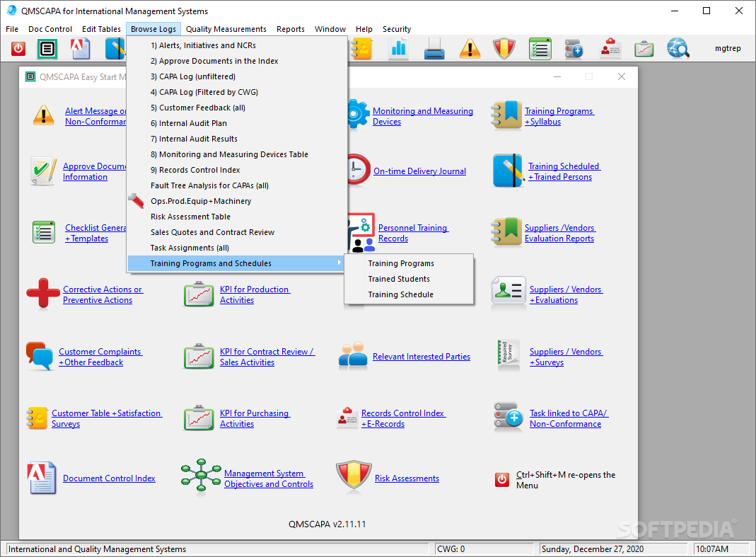Click the PDF document toolbar icon
756x557 pixels.
click(x=80, y=49)
